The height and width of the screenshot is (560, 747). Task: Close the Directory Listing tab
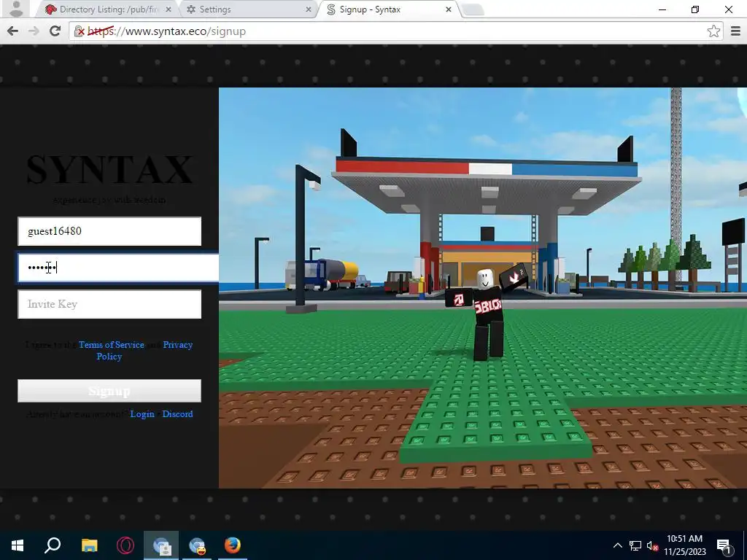tap(169, 9)
